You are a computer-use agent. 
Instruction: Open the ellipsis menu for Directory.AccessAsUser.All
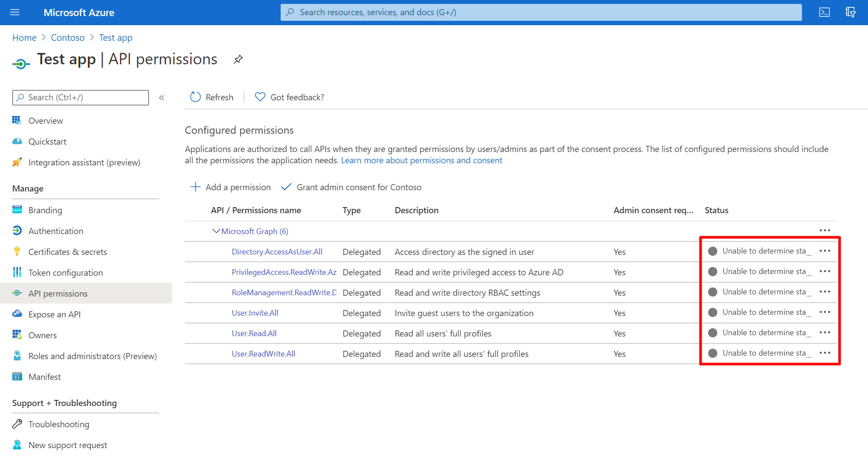tap(825, 251)
